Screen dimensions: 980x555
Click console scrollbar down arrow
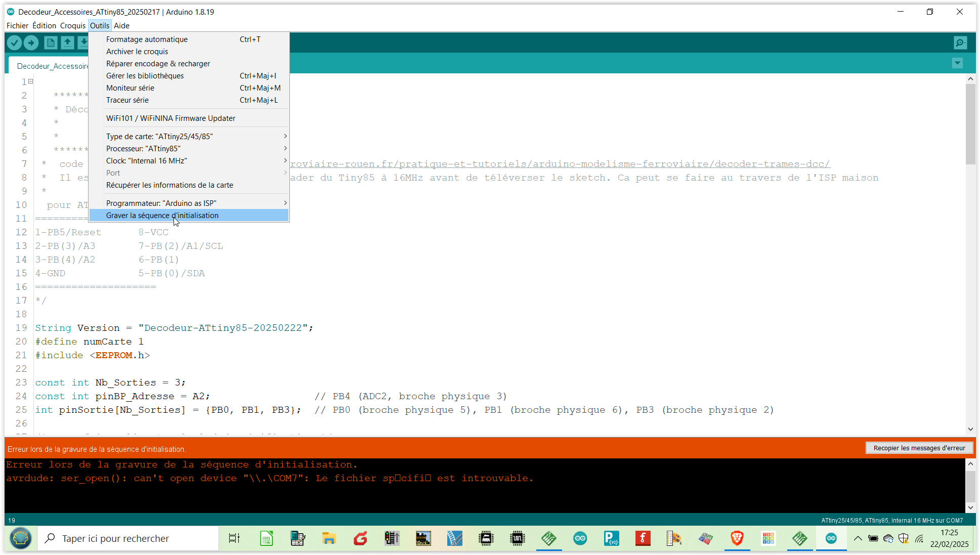point(970,507)
